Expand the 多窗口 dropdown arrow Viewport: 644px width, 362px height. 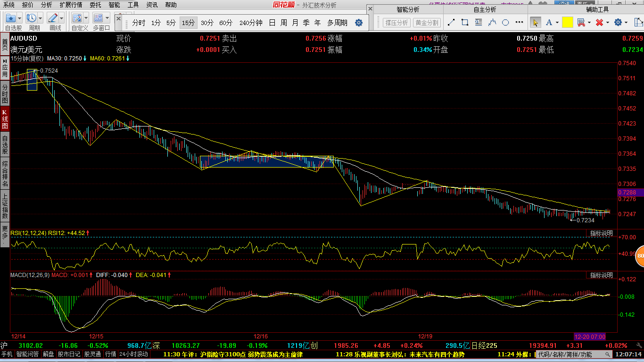pyautogui.click(x=107, y=18)
